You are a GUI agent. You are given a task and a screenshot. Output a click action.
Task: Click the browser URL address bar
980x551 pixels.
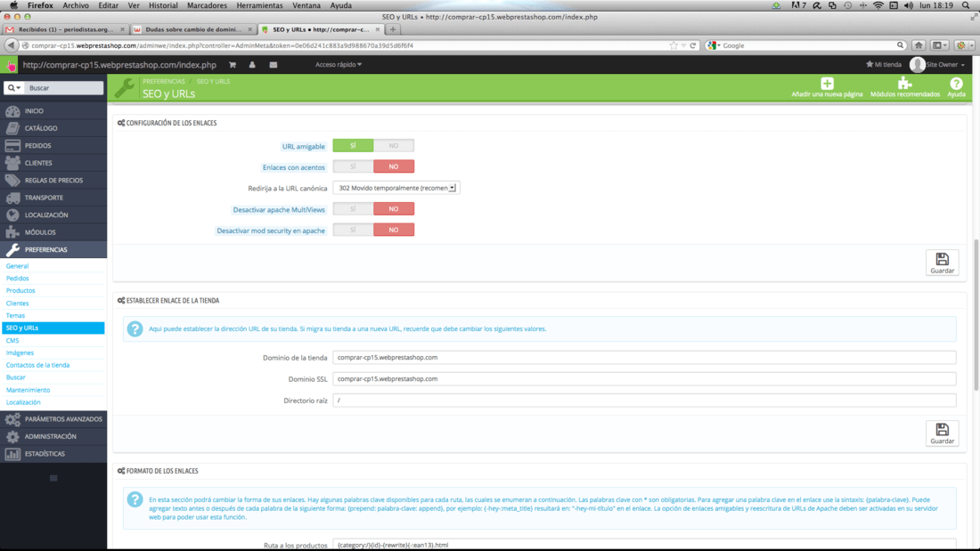[x=350, y=45]
